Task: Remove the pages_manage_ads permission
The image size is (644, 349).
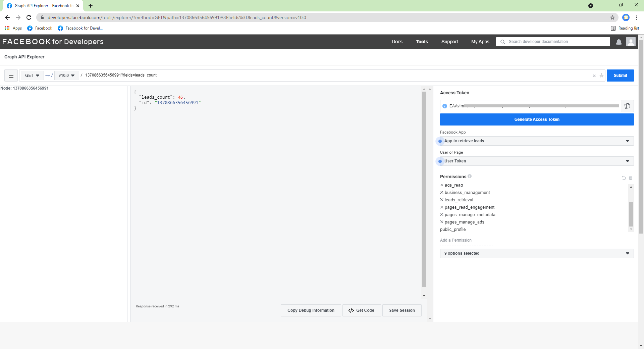Action: pyautogui.click(x=442, y=222)
